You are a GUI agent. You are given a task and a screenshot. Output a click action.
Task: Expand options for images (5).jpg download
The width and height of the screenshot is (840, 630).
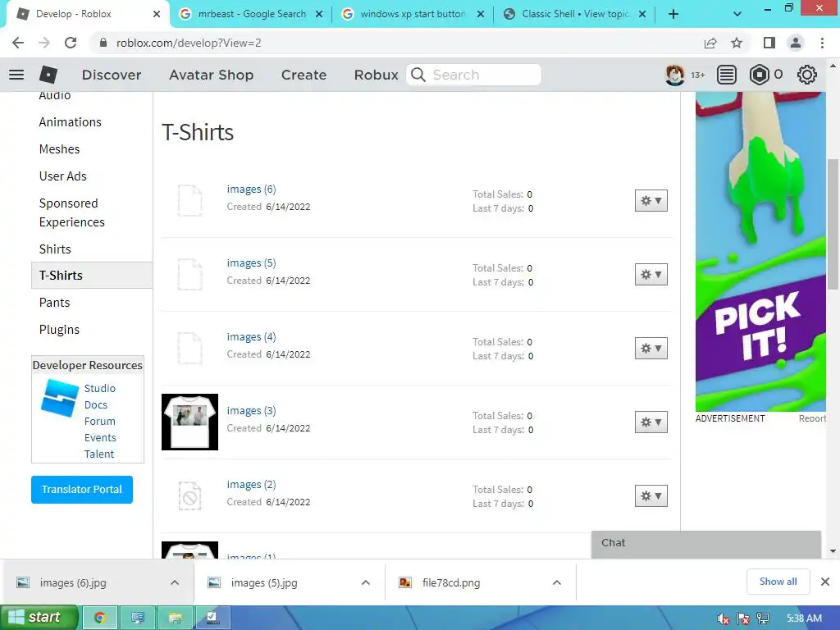tap(365, 583)
